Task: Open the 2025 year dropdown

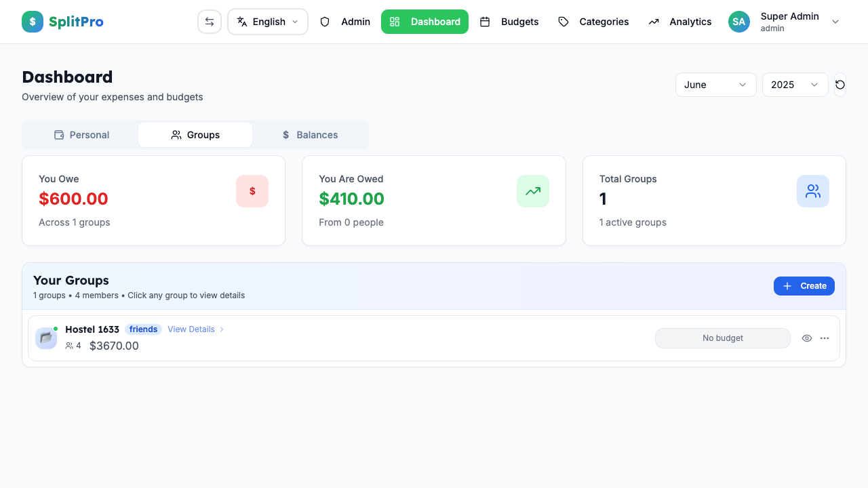Action: click(x=795, y=84)
